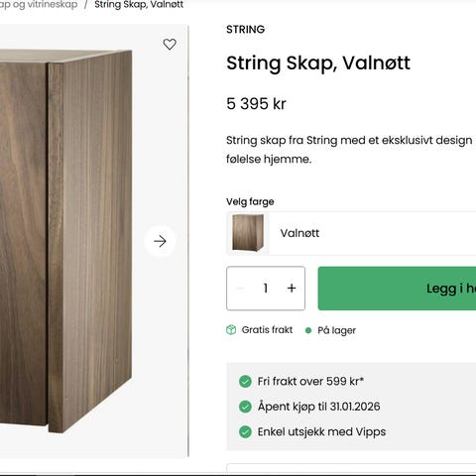Select the Valnøtt color thumbnail swatch
The image size is (476, 476).
(x=248, y=233)
